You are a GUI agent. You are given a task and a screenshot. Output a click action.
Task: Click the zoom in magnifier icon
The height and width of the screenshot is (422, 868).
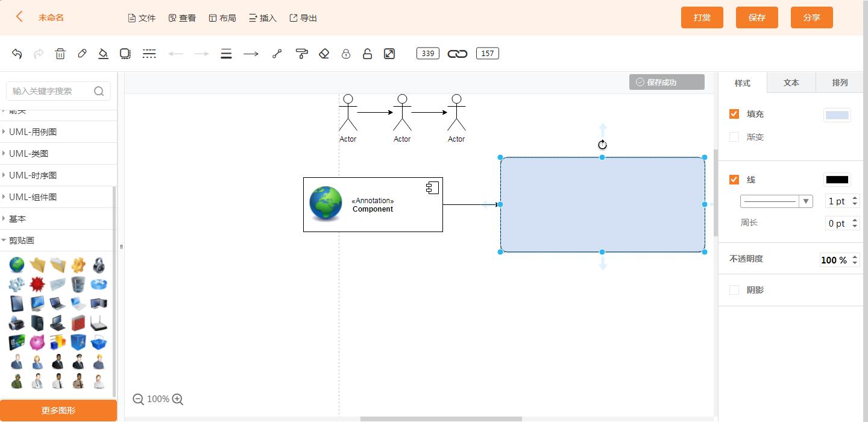coord(177,399)
